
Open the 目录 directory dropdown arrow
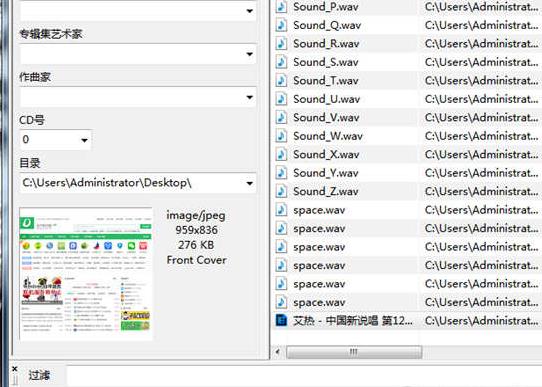click(249, 183)
